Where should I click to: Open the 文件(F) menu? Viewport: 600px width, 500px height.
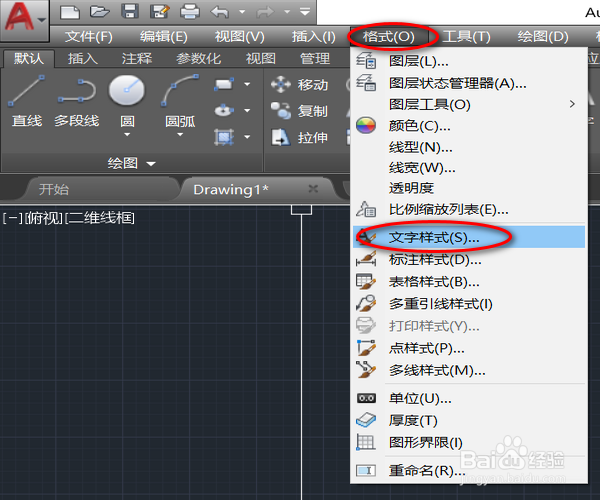[89, 37]
